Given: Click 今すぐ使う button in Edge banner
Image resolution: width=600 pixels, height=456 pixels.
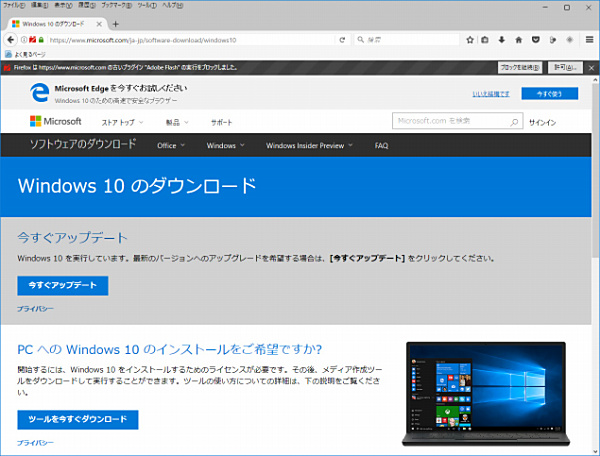Looking at the screenshot, I should pos(549,93).
